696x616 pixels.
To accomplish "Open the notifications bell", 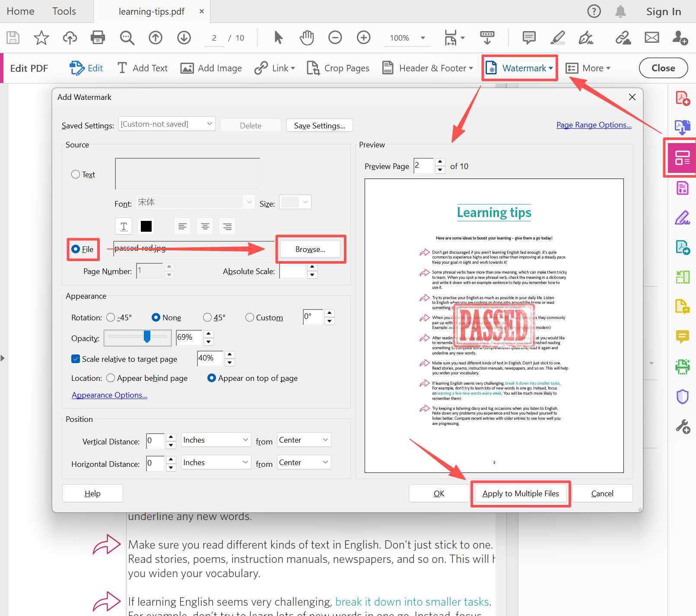I will [620, 11].
